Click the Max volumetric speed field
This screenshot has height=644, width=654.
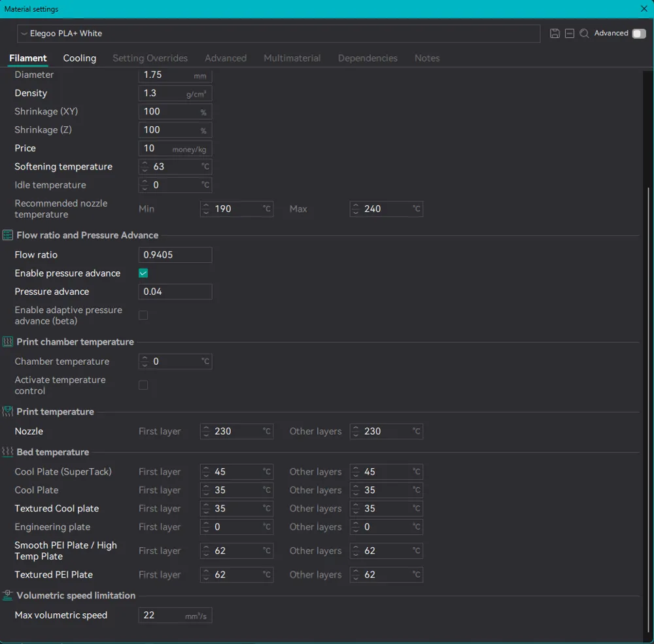[175, 615]
